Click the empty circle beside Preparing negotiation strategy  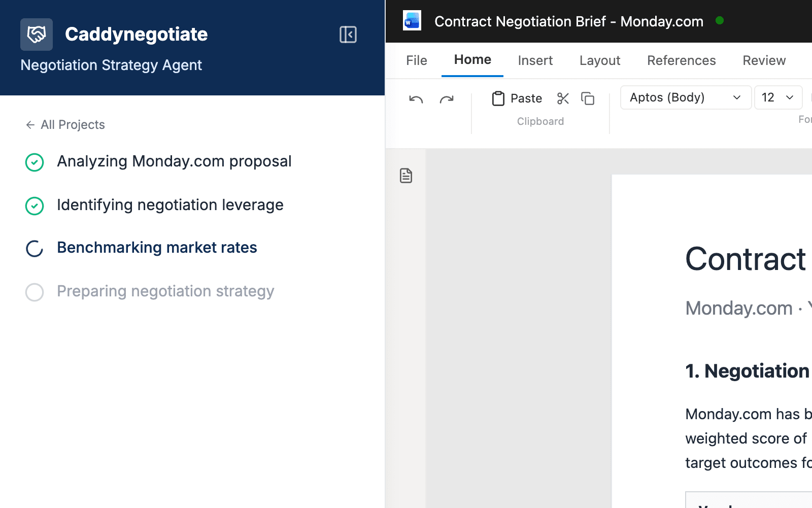[x=35, y=292]
